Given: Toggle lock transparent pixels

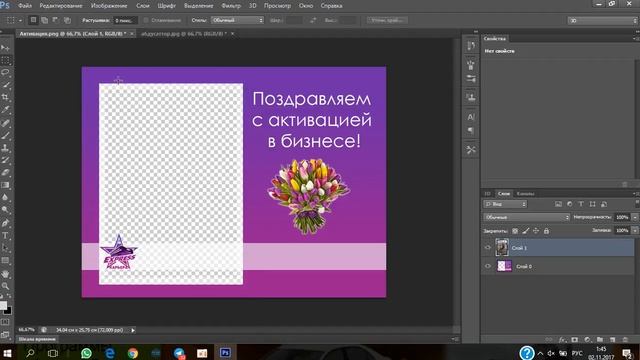Looking at the screenshot, I should tap(515, 231).
